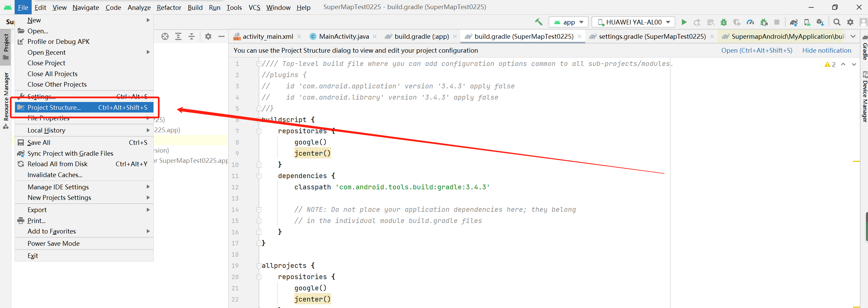Hide the project tool window
The image size is (868, 308).
coord(222,36)
